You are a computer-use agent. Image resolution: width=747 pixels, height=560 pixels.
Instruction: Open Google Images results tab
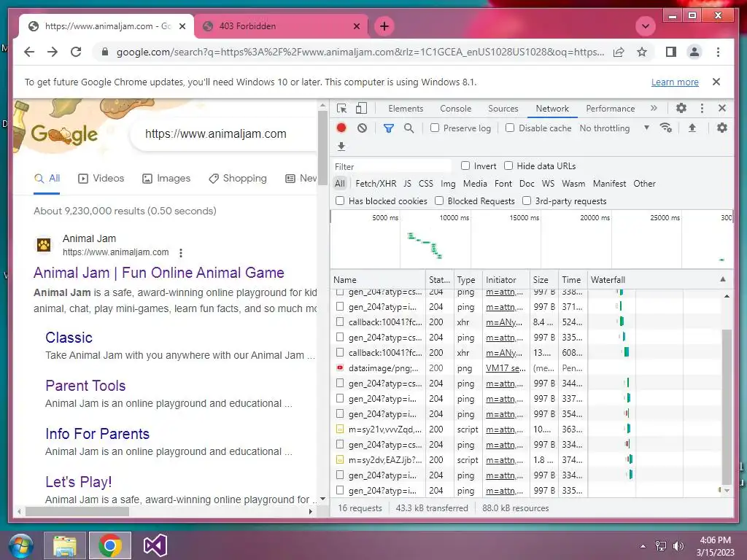pyautogui.click(x=166, y=178)
